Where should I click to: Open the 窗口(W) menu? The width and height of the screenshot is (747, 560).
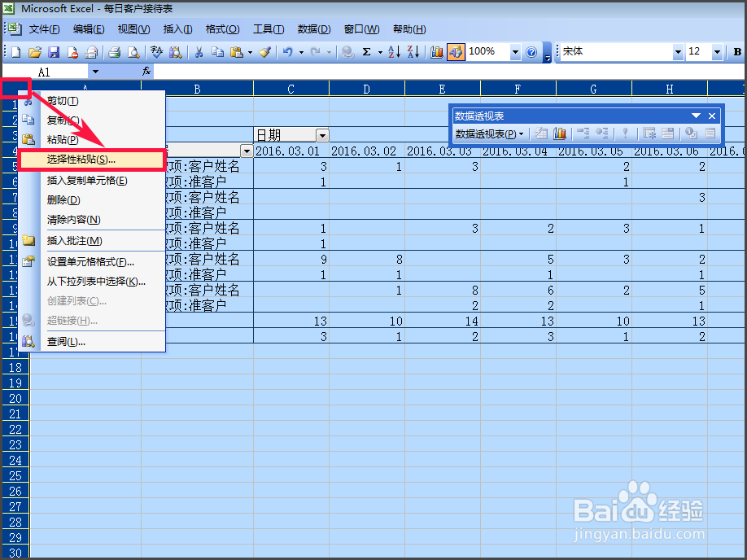(x=361, y=29)
